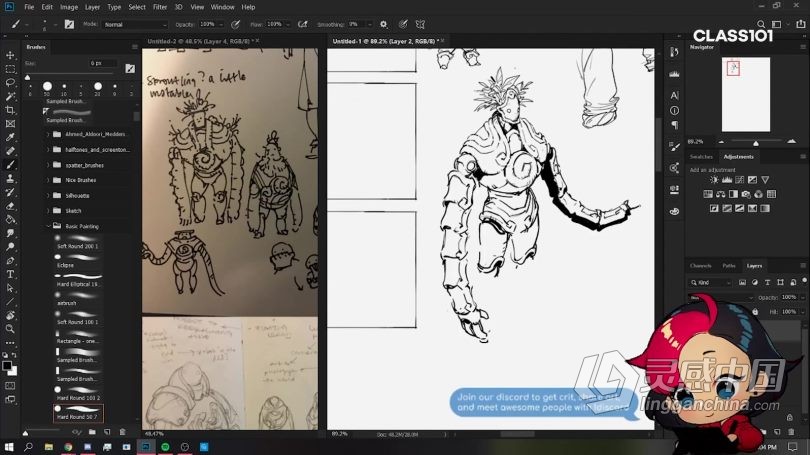Image resolution: width=810 pixels, height=455 pixels.
Task: Toggle airbrush build-up effect
Action: click(x=303, y=24)
